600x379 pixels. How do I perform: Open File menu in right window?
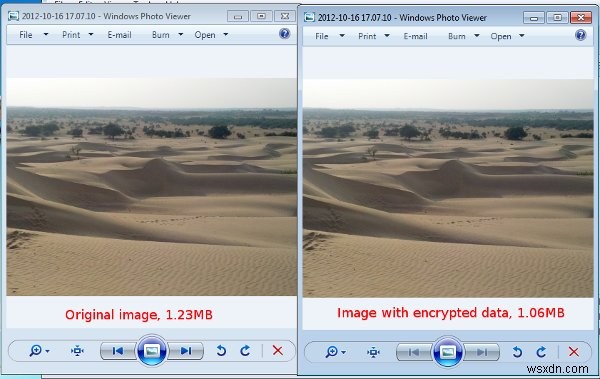coord(321,36)
